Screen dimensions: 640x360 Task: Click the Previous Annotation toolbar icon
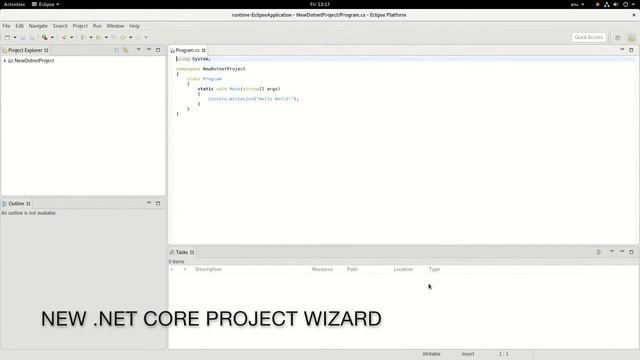pyautogui.click(x=98, y=37)
